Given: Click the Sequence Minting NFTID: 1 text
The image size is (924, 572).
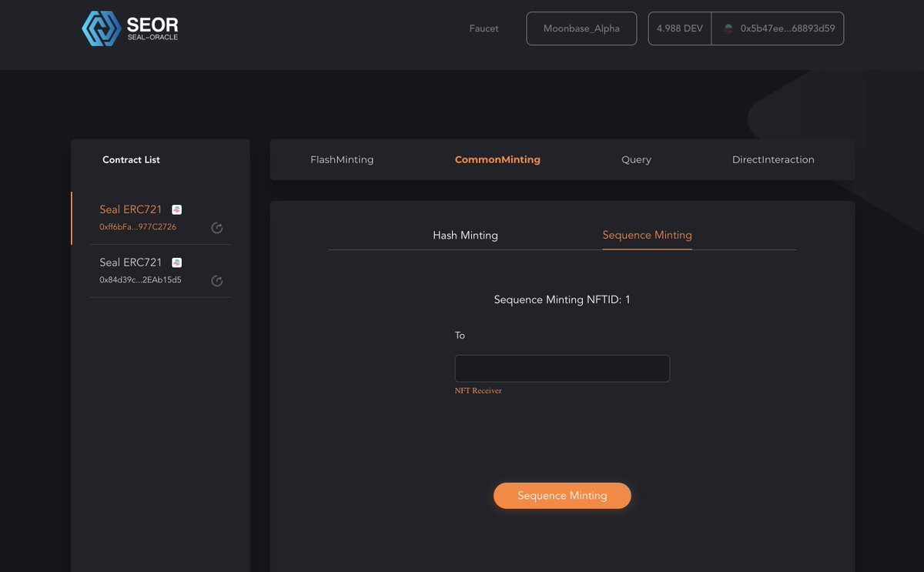Looking at the screenshot, I should (x=562, y=299).
